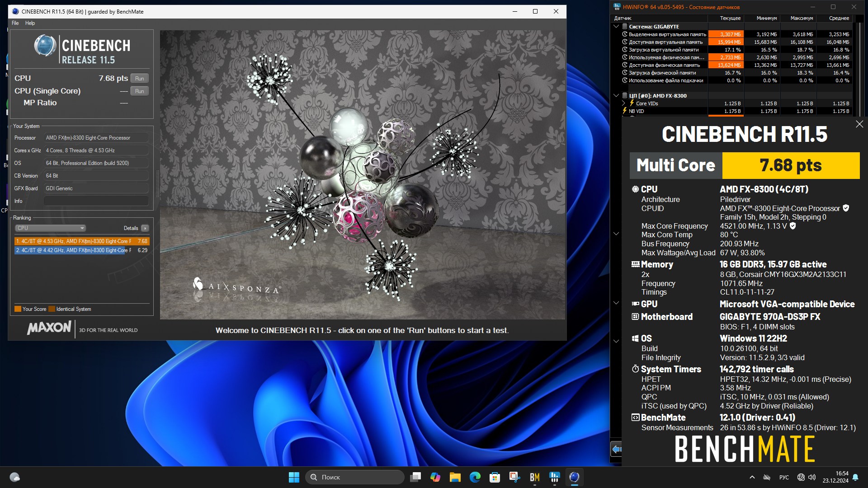This screenshot has height=488, width=868.
Task: Click the BenchMate CPU chip icon
Action: tap(635, 189)
